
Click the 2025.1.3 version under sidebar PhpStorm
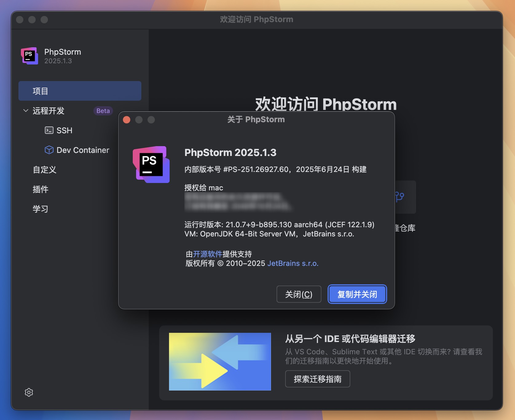(58, 61)
